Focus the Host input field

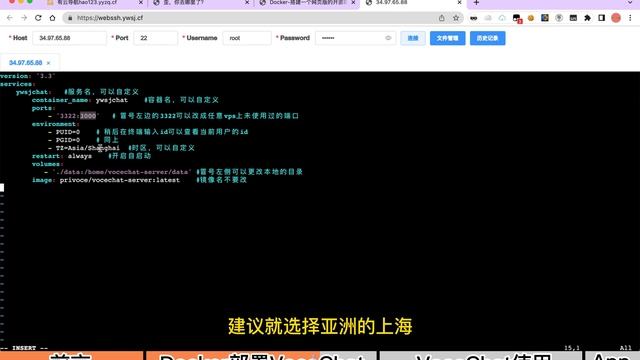pos(69,38)
